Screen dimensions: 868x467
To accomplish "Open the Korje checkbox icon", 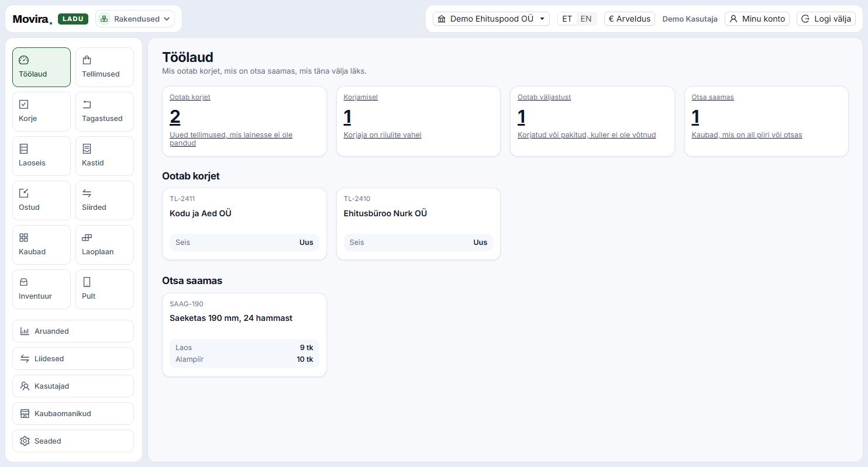I will [x=24, y=105].
